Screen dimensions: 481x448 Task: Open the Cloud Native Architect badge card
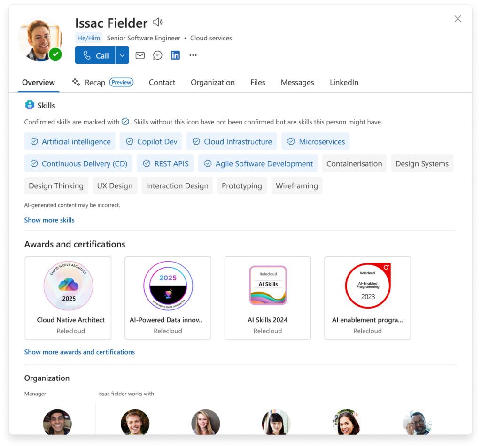pyautogui.click(x=68, y=298)
